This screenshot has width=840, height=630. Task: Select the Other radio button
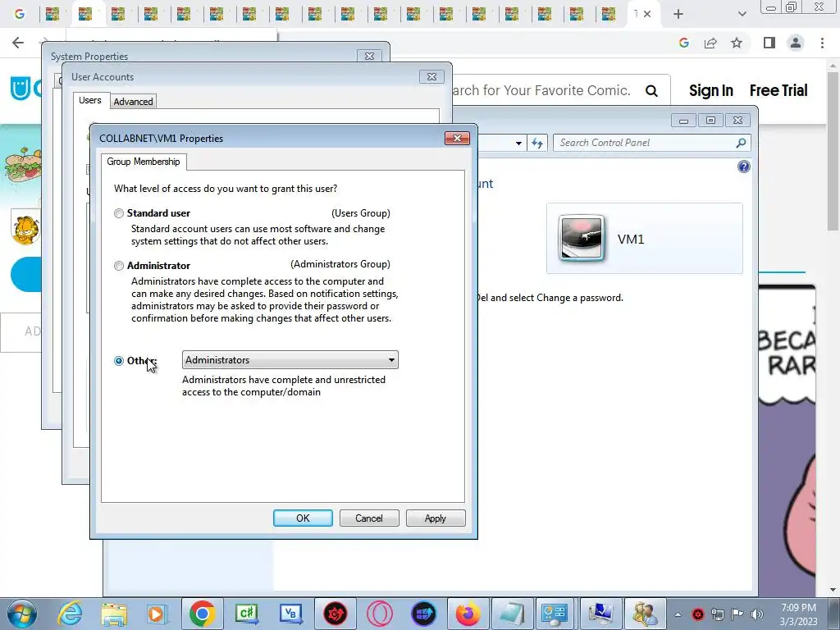pos(119,361)
